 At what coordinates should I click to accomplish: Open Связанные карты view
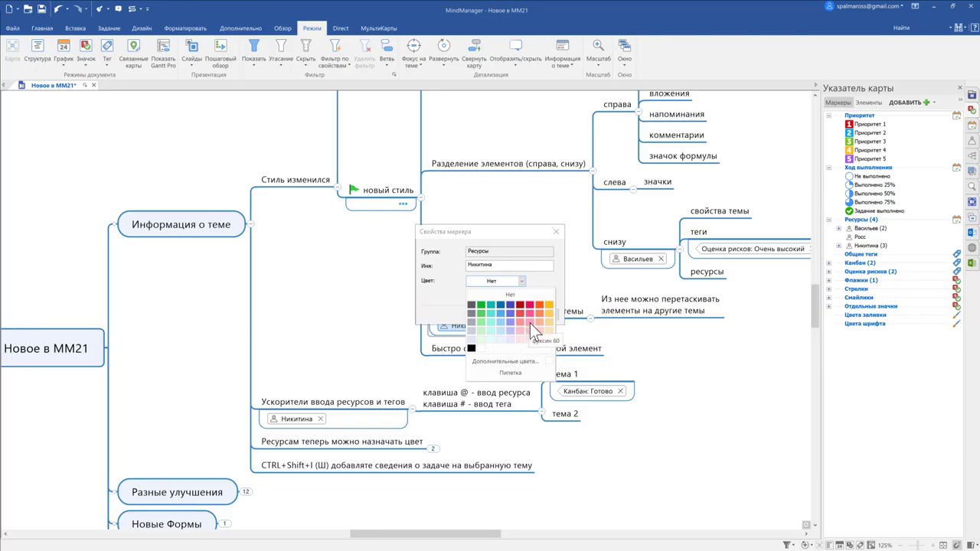(x=133, y=54)
